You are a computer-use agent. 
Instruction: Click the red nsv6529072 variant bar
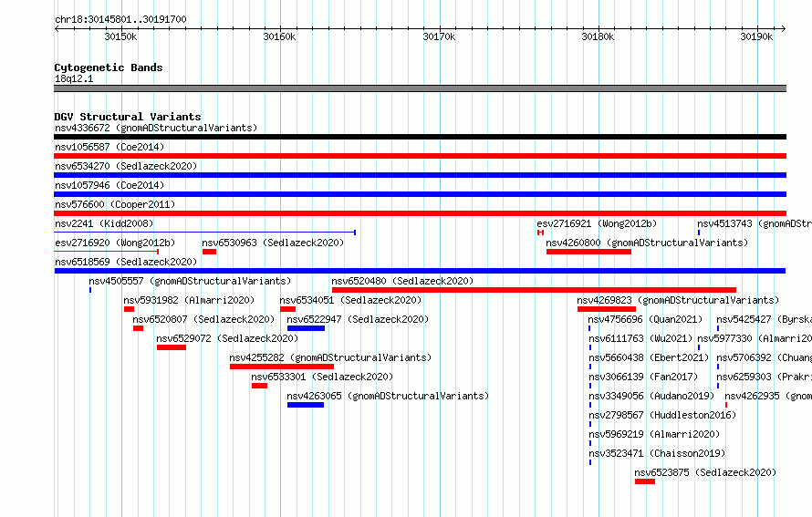[x=172, y=347]
